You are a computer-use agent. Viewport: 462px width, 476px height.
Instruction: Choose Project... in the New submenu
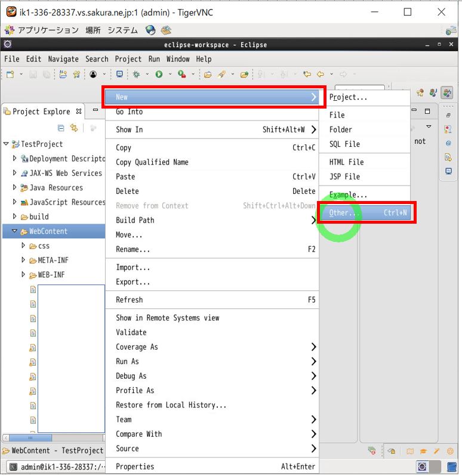(x=365, y=97)
